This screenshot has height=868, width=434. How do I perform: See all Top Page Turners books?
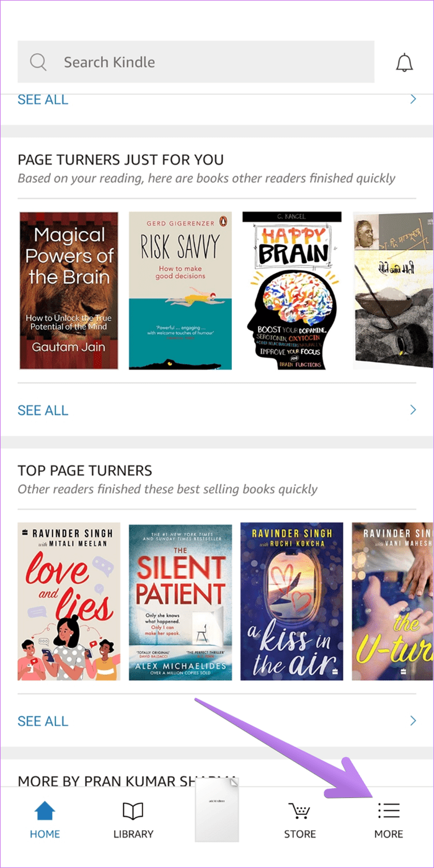43,721
